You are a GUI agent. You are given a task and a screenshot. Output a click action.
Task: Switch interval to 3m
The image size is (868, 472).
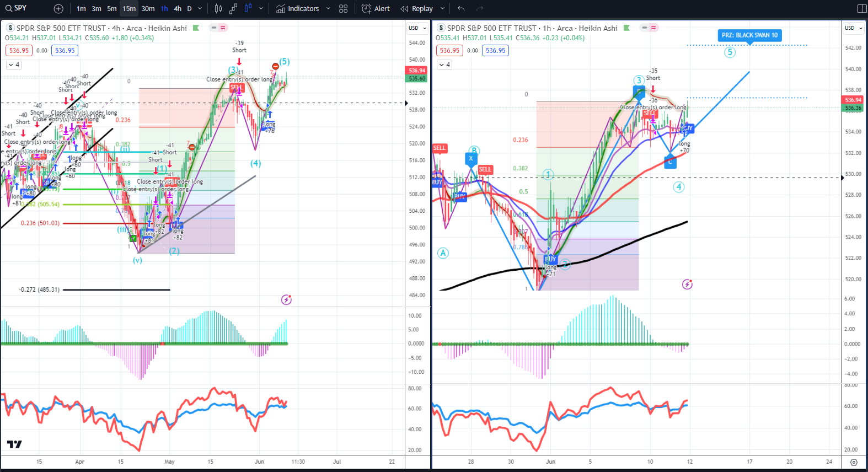coord(97,9)
